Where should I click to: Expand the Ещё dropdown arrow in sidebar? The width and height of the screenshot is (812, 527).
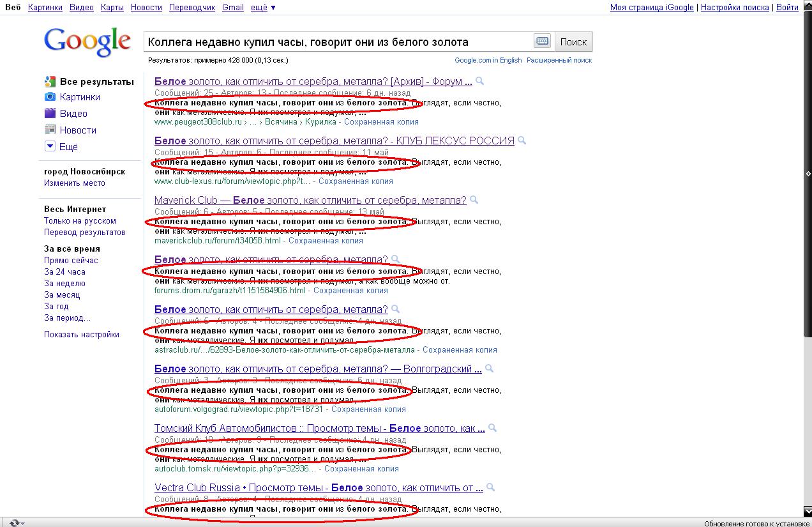(x=50, y=147)
